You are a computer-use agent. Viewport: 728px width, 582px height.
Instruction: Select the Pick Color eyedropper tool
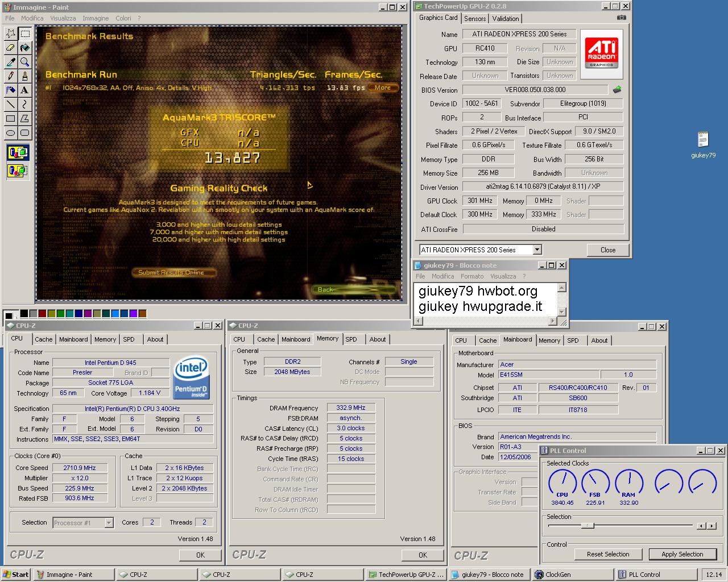point(10,62)
